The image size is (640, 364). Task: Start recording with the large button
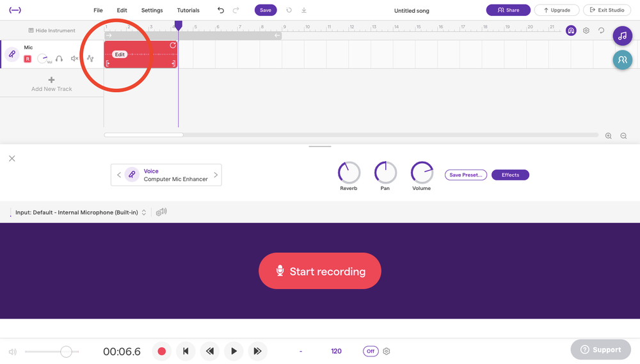coord(320,271)
